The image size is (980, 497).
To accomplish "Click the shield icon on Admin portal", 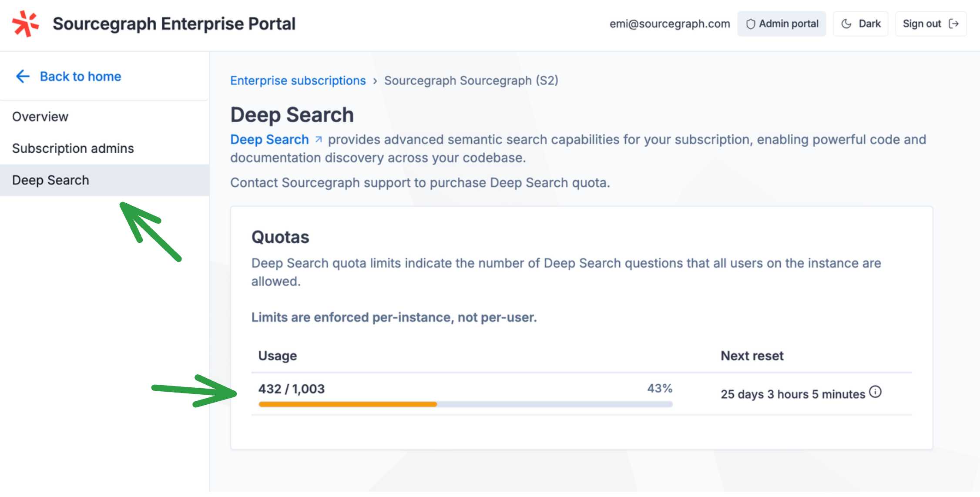I will point(750,24).
